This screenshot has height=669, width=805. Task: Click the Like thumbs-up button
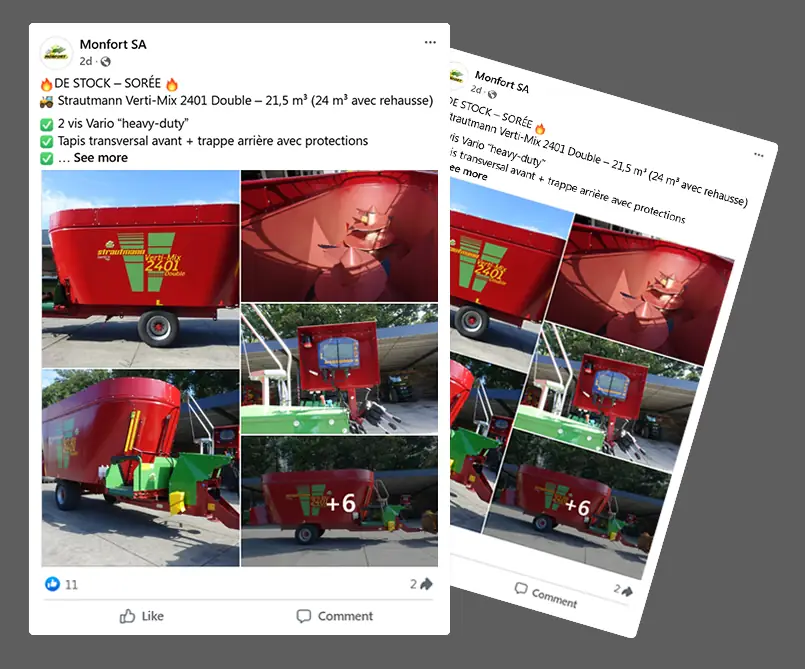pos(142,616)
